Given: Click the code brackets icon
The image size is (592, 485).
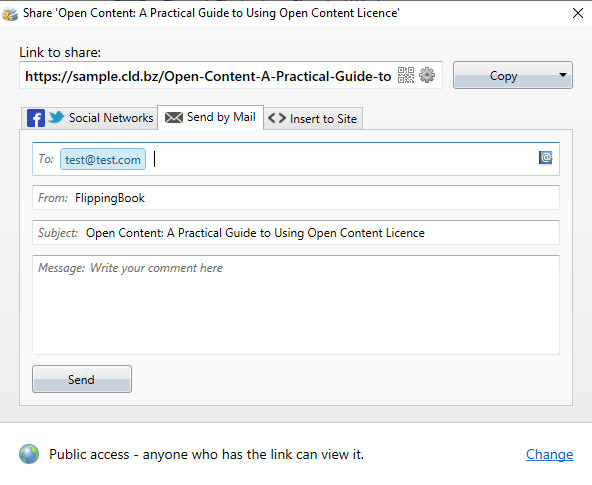Looking at the screenshot, I should coord(277,118).
